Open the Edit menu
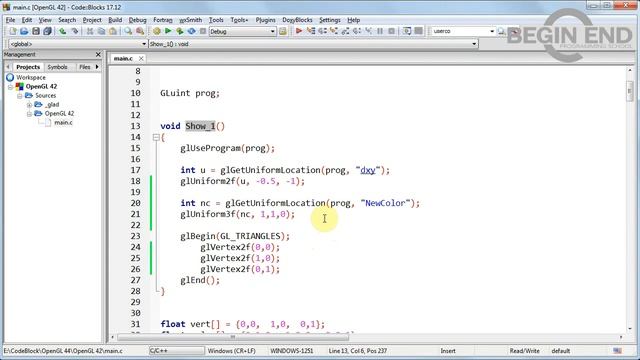 pyautogui.click(x=27, y=20)
